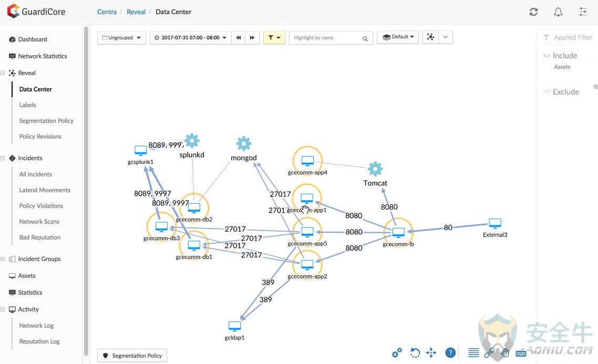The width and height of the screenshot is (598, 364).
Task: Collapse the Incidents sidebar section
Action: pyautogui.click(x=3, y=158)
